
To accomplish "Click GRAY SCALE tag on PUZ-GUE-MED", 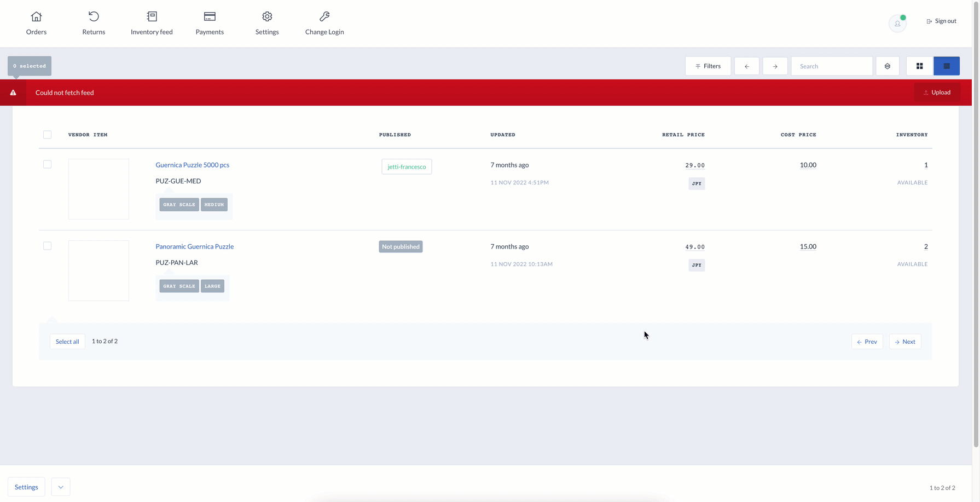I will click(x=179, y=204).
